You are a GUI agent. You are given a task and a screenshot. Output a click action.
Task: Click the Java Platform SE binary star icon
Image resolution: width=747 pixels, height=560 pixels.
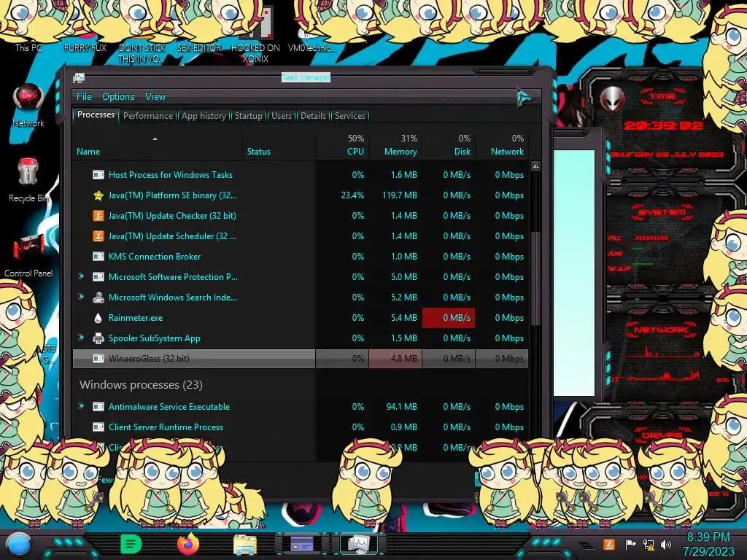click(98, 195)
